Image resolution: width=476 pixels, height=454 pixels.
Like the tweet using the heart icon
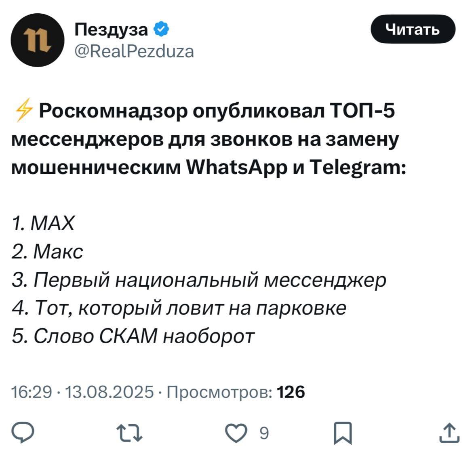236,433
